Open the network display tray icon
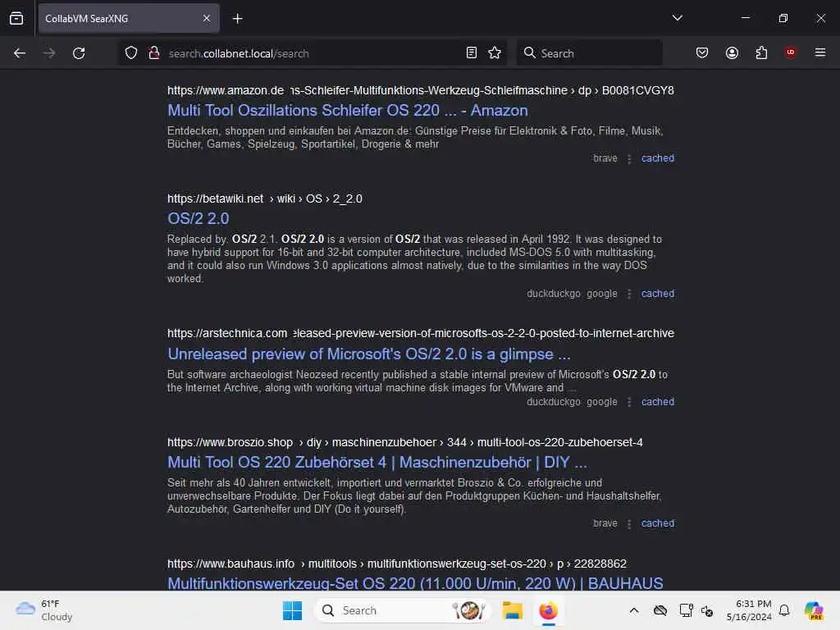 point(686,610)
